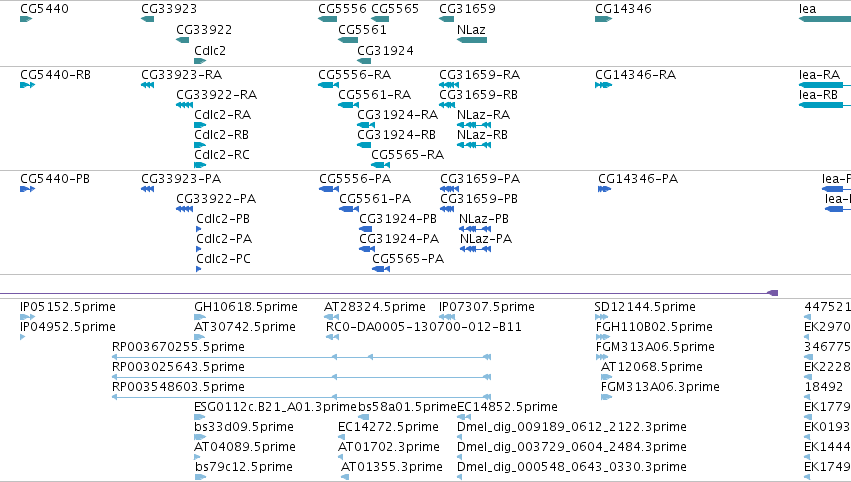This screenshot has height=482, width=851.
Task: Select protein CG5440-PB
Action: point(55,179)
